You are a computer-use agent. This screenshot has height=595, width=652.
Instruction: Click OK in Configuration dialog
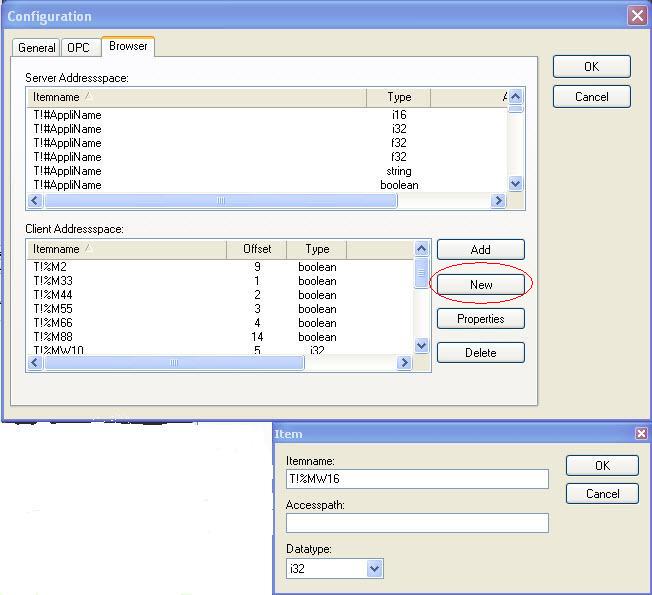pyautogui.click(x=591, y=67)
